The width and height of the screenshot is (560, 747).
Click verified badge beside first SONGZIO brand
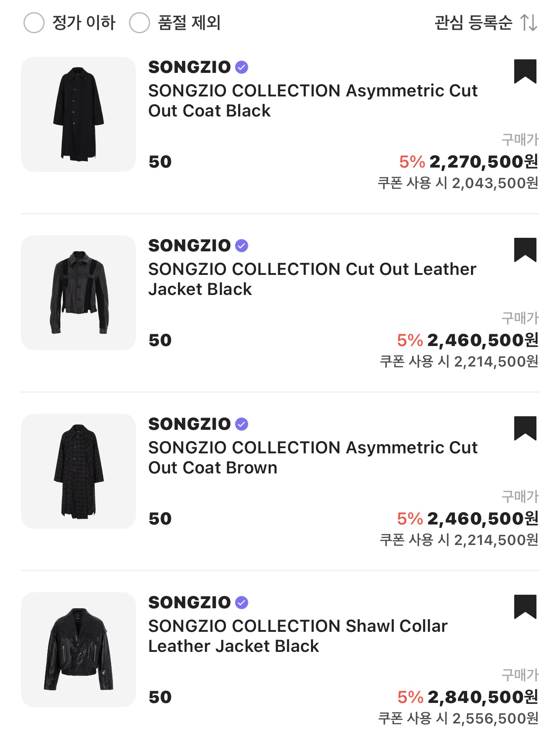click(242, 67)
